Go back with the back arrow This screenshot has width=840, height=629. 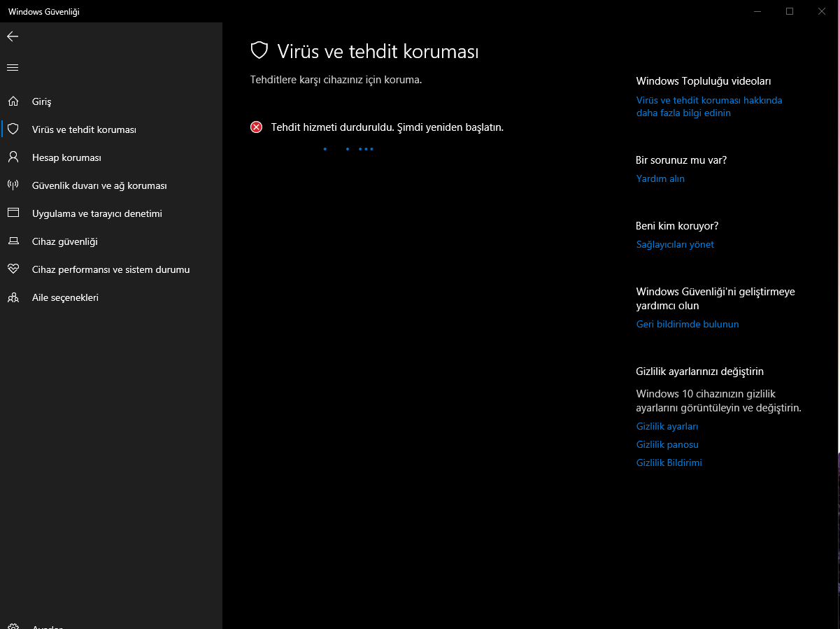coord(13,36)
